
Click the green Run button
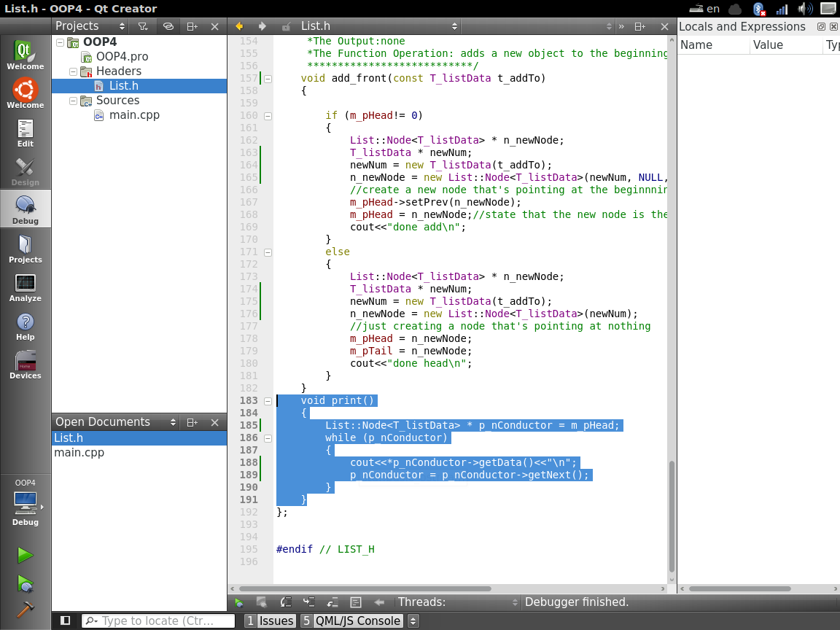[x=26, y=556]
